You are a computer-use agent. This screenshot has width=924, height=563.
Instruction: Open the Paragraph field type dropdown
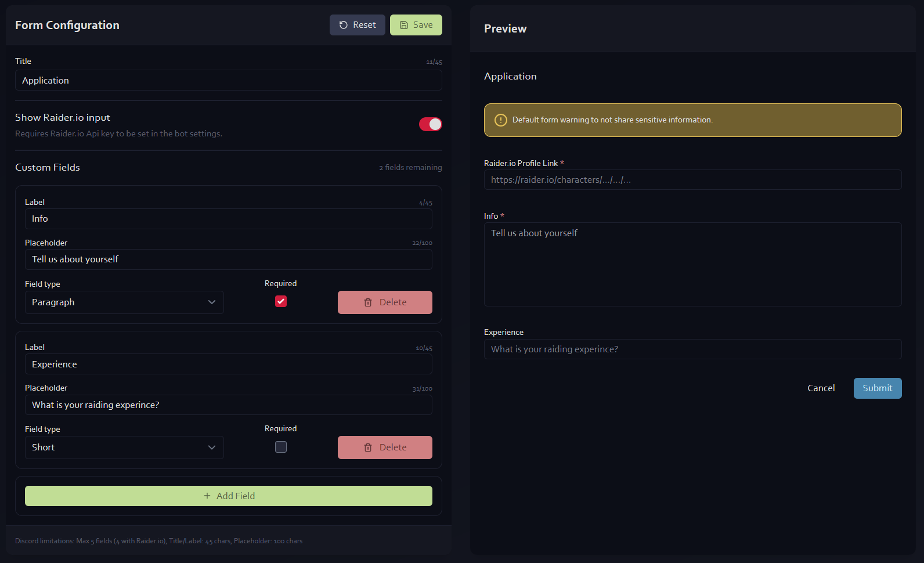124,302
